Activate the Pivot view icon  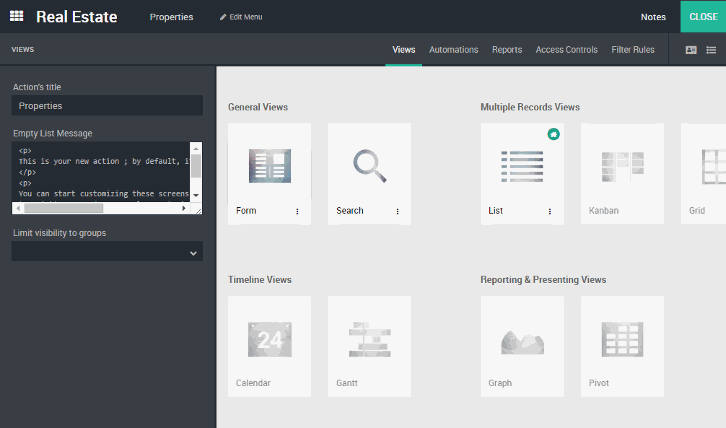[x=622, y=340]
